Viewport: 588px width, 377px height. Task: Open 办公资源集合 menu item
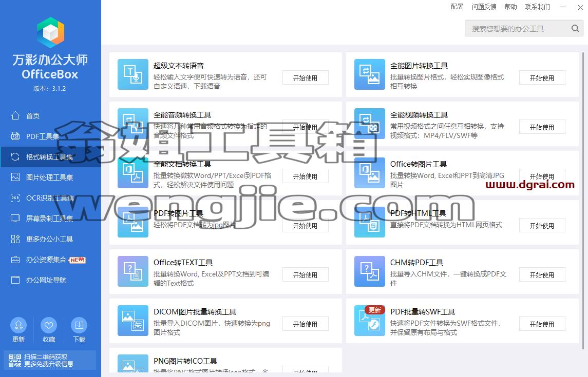51,260
